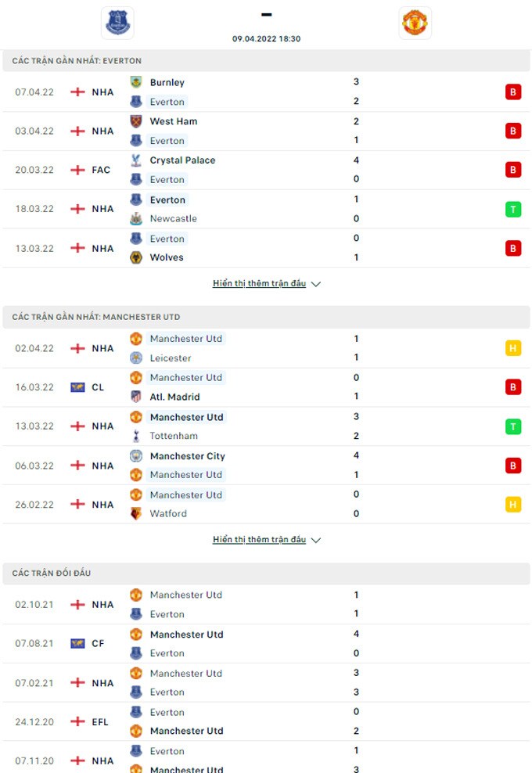Open the 'Hiển thị thêm trận đấu' link under Manchester Utd
The width and height of the screenshot is (532, 773).
[x=259, y=540]
